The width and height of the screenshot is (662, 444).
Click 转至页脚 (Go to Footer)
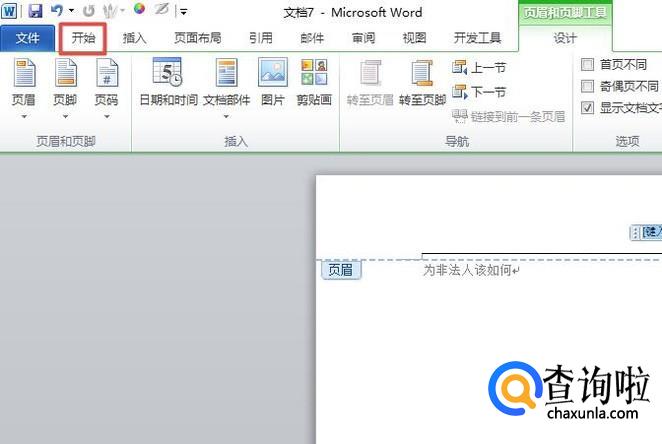tap(422, 82)
